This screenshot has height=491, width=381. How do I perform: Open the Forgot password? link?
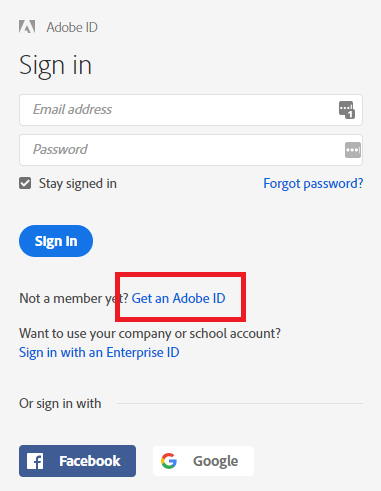313,184
